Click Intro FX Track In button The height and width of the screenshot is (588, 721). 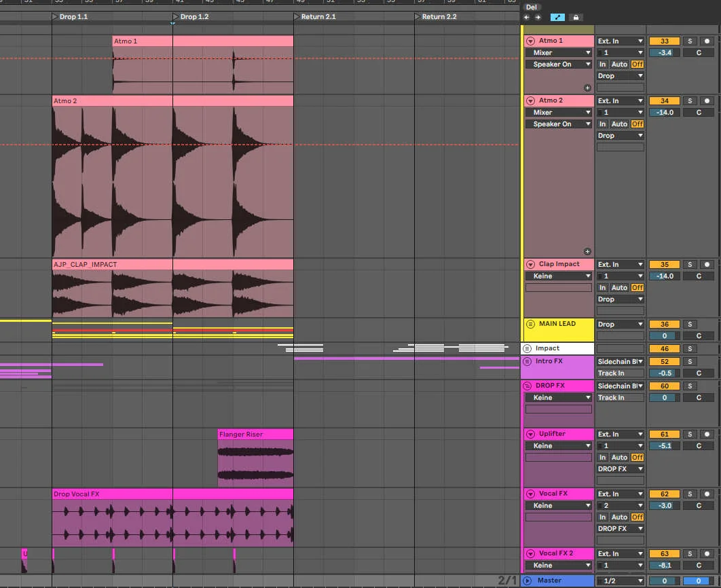point(621,373)
